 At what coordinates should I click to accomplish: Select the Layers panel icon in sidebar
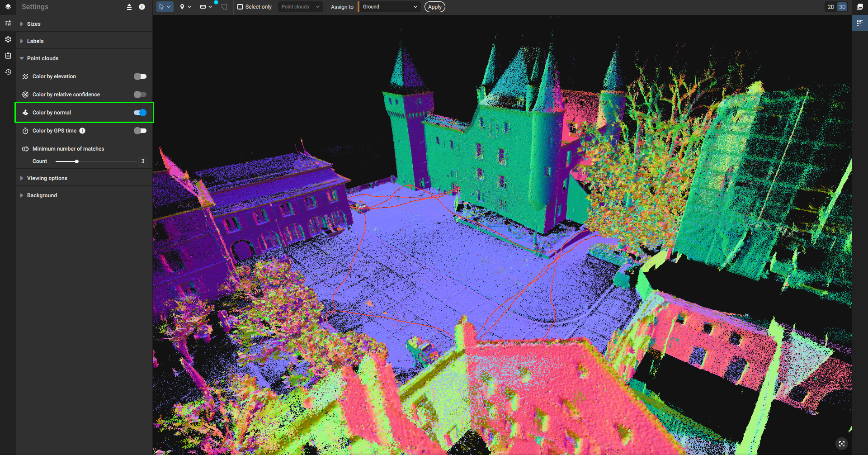point(8,7)
